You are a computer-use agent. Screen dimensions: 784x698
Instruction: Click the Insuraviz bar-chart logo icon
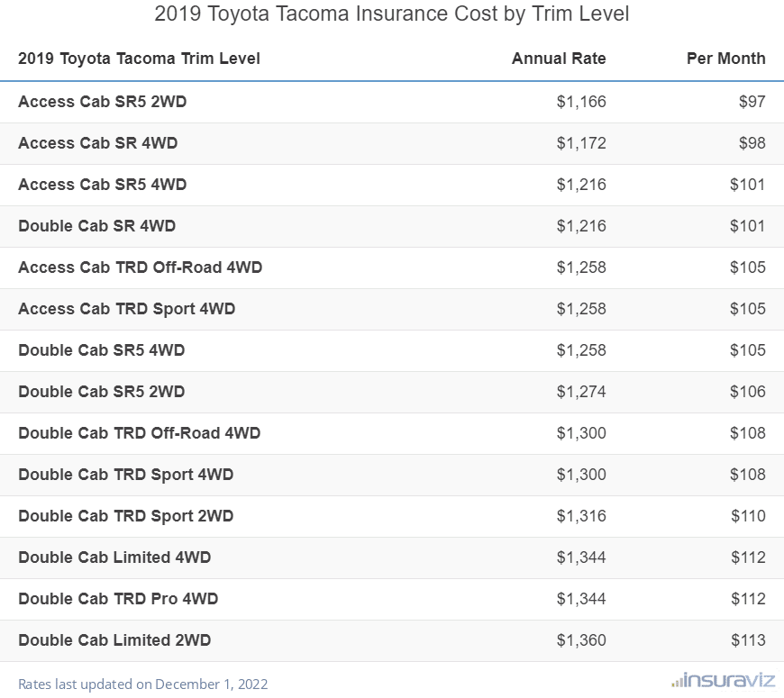point(678,683)
